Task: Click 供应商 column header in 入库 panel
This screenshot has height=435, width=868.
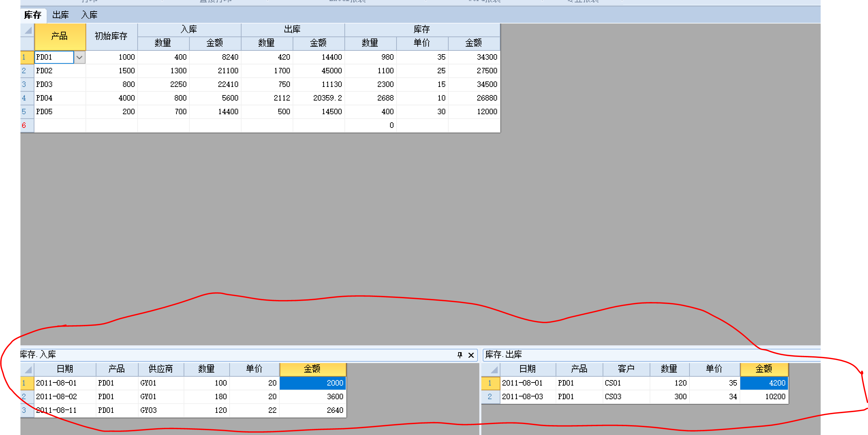Action: click(161, 369)
